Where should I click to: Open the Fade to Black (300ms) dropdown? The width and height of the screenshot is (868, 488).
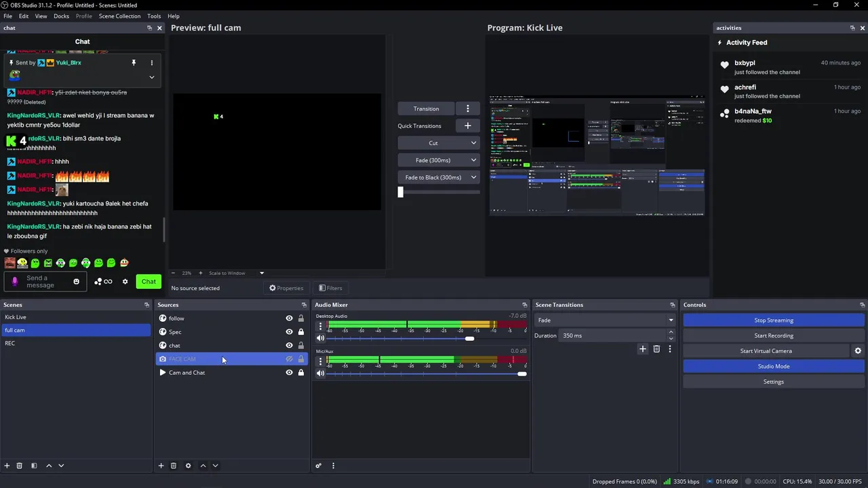(439, 178)
